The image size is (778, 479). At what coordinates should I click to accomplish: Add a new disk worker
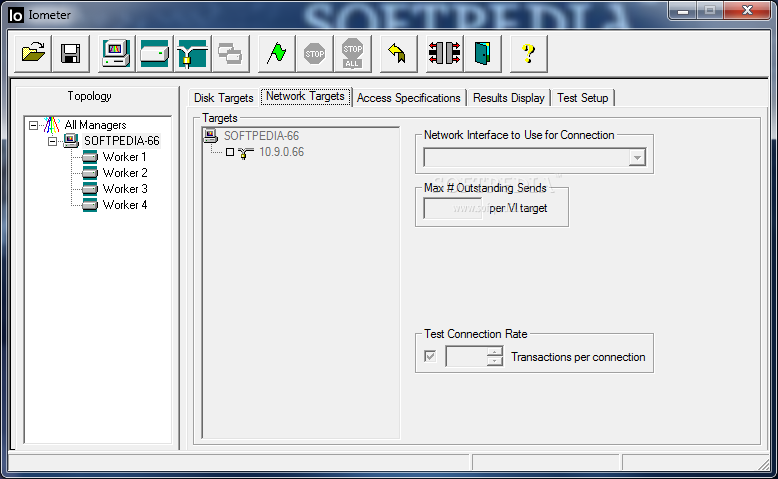pyautogui.click(x=154, y=53)
